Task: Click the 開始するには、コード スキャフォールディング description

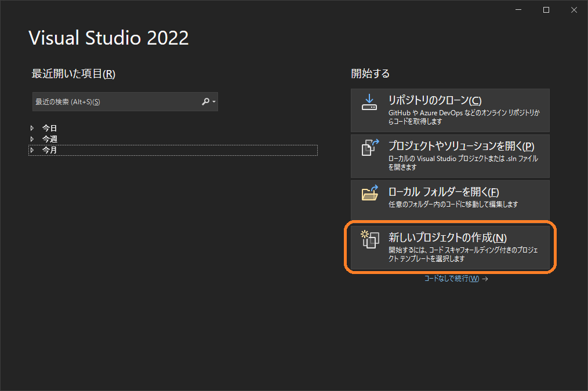Action: (x=463, y=254)
